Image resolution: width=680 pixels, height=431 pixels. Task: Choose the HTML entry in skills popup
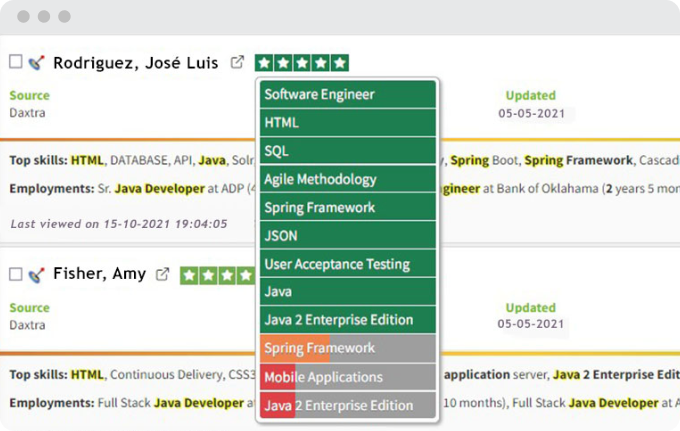click(347, 123)
